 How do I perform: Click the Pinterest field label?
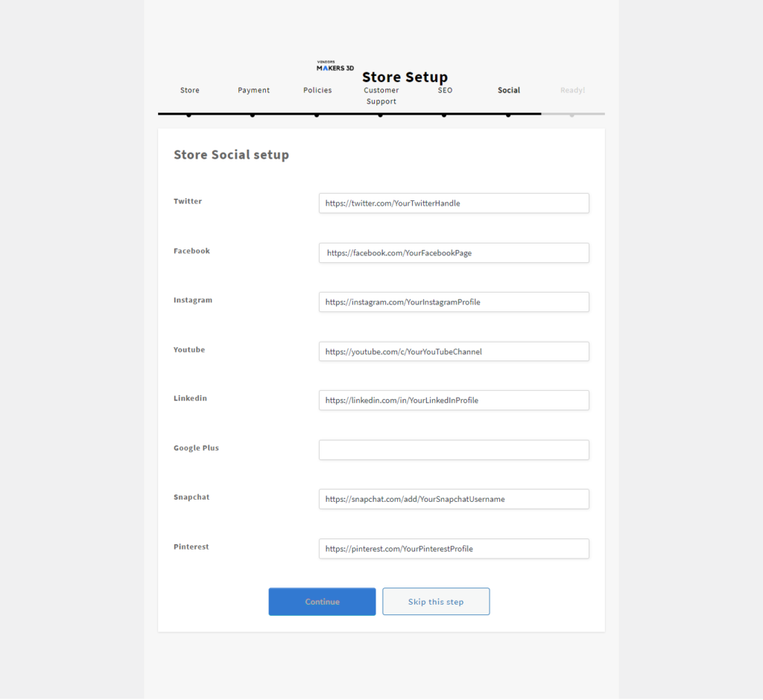pyautogui.click(x=191, y=547)
